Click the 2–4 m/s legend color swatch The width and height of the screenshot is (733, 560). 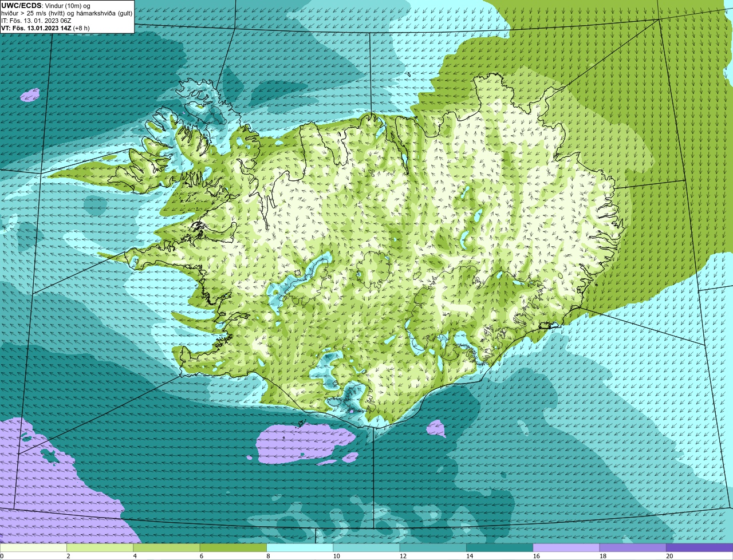point(100,547)
